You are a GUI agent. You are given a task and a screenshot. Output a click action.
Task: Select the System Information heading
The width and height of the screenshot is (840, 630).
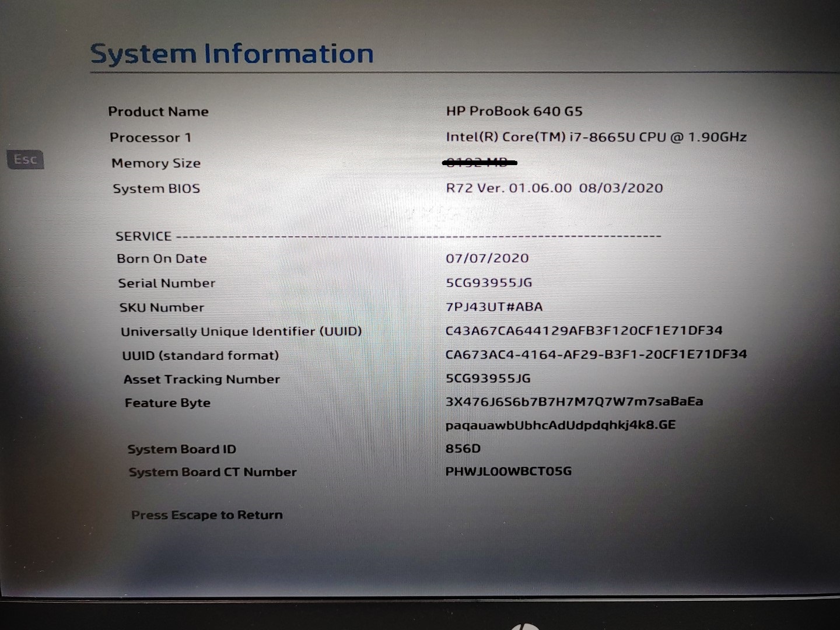point(232,54)
